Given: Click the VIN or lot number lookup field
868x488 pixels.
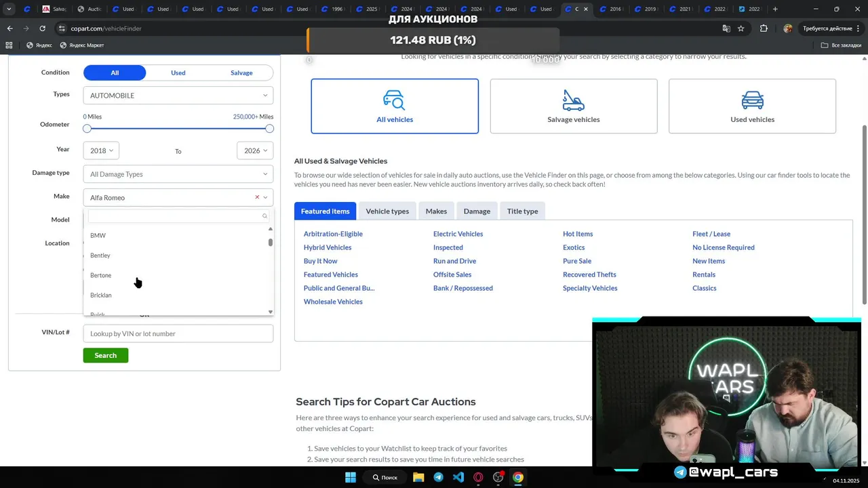Looking at the screenshot, I should [x=178, y=333].
